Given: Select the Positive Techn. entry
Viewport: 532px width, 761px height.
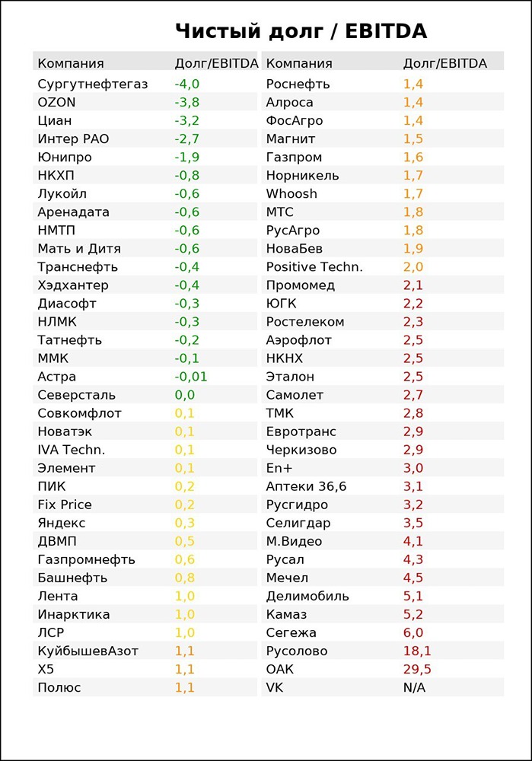Looking at the screenshot, I should pos(314,266).
